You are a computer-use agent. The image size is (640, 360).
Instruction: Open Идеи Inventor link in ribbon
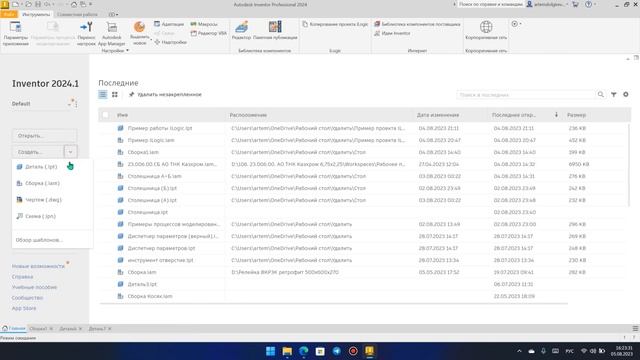[392, 33]
